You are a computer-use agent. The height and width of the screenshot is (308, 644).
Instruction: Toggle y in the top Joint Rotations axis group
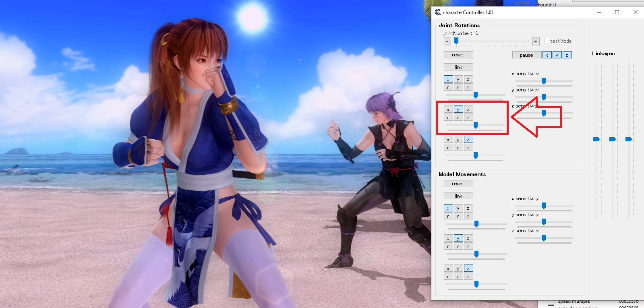[x=458, y=79]
